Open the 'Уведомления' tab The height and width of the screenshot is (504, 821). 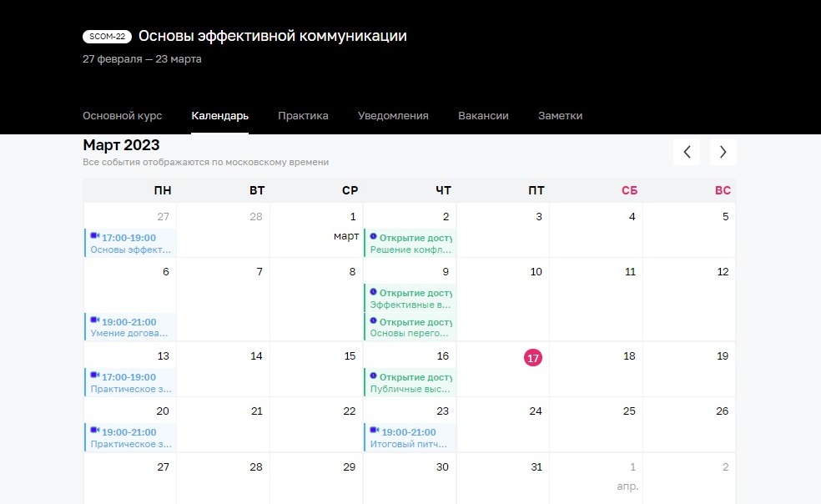point(393,115)
